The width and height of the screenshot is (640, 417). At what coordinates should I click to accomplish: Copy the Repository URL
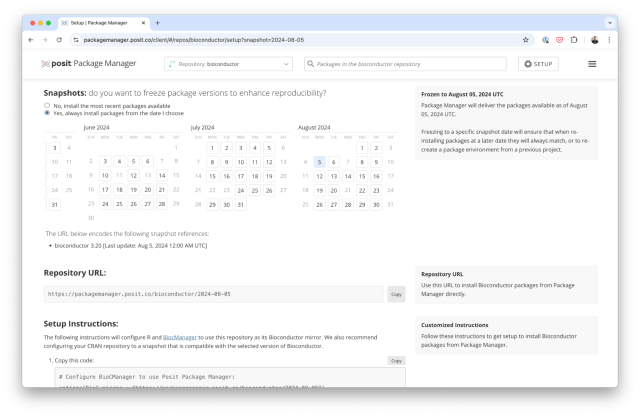(396, 294)
